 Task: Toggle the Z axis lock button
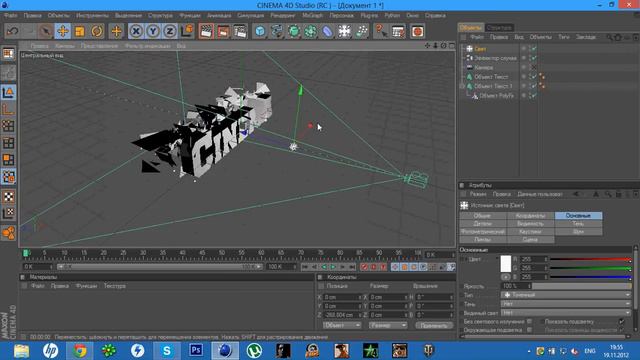pyautogui.click(x=170, y=31)
